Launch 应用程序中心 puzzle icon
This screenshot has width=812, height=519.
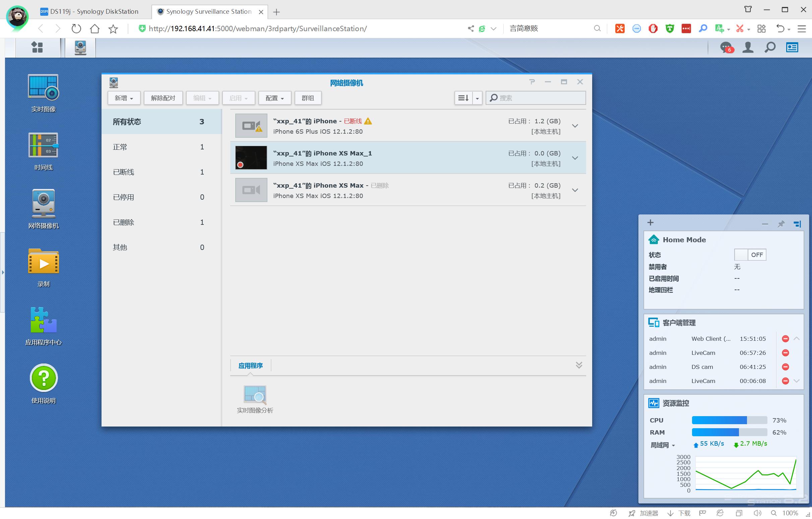(x=43, y=320)
